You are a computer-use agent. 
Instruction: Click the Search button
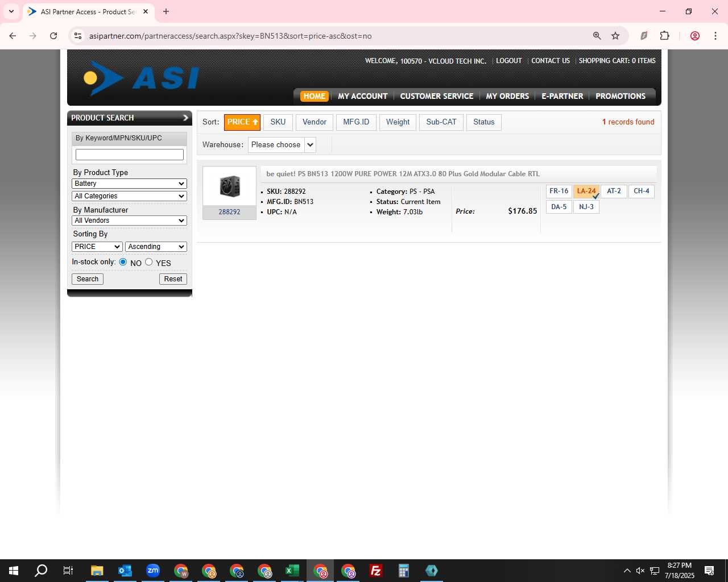(88, 279)
